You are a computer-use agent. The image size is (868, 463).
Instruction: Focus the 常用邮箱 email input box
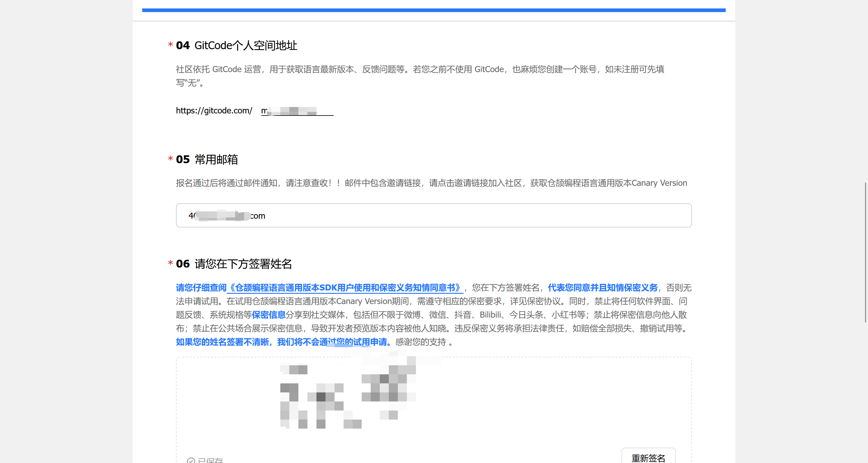[x=433, y=215]
